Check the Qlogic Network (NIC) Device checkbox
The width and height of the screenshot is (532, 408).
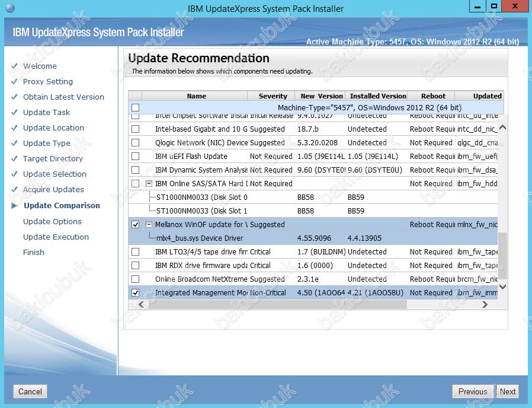136,143
